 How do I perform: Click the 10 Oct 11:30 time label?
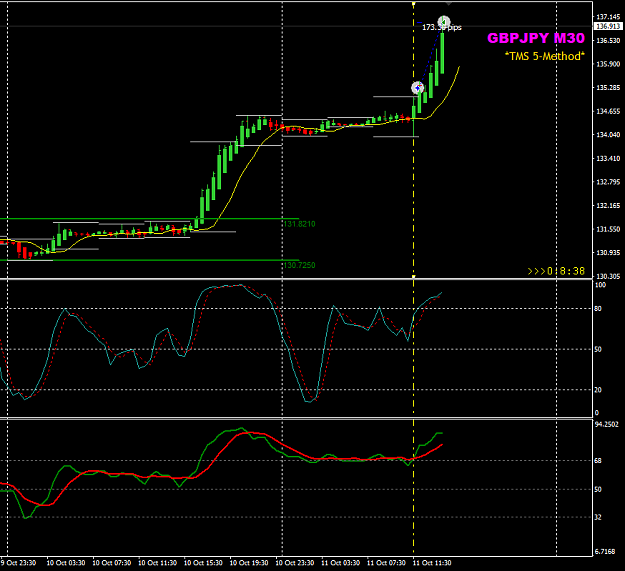coord(157,563)
